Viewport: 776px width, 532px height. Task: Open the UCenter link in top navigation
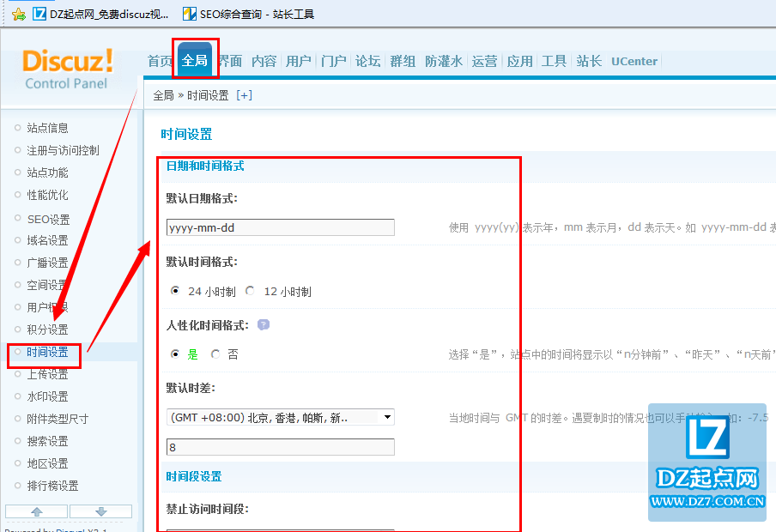(x=634, y=61)
